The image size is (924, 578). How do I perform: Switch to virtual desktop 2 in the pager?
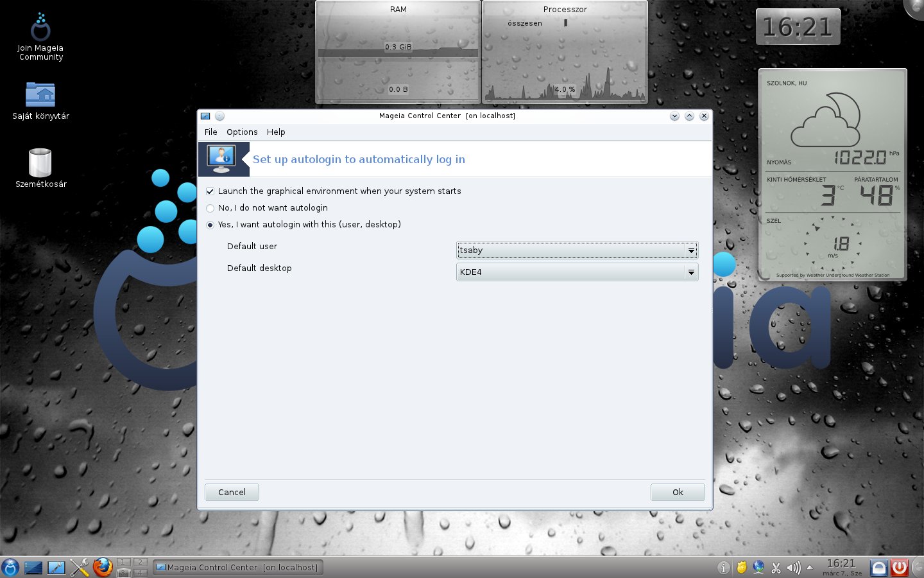click(140, 562)
